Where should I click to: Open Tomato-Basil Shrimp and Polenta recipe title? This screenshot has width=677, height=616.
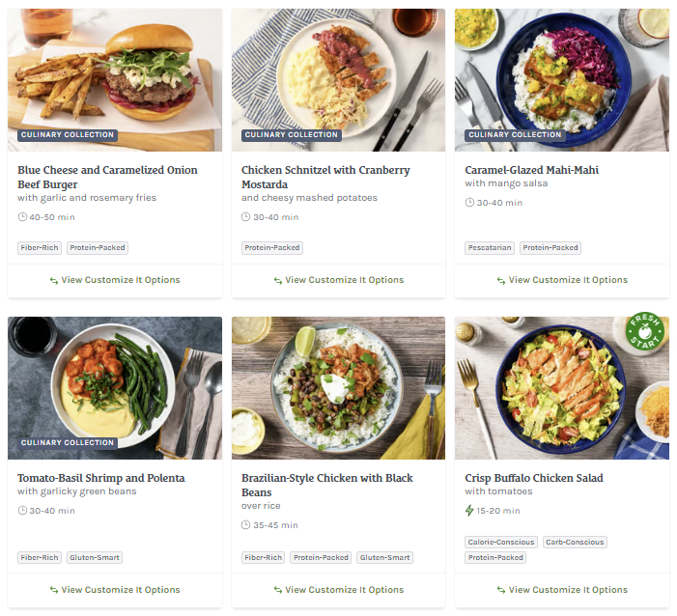100,478
